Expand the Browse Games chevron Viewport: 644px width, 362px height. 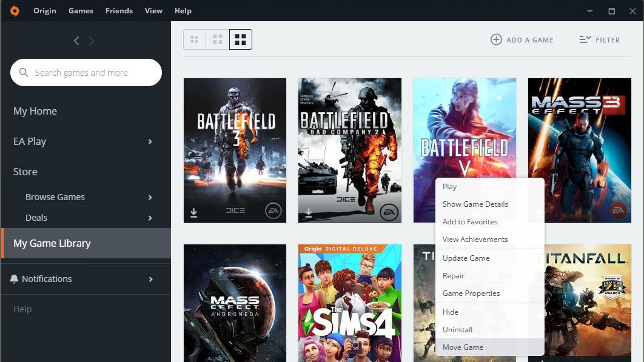click(150, 198)
